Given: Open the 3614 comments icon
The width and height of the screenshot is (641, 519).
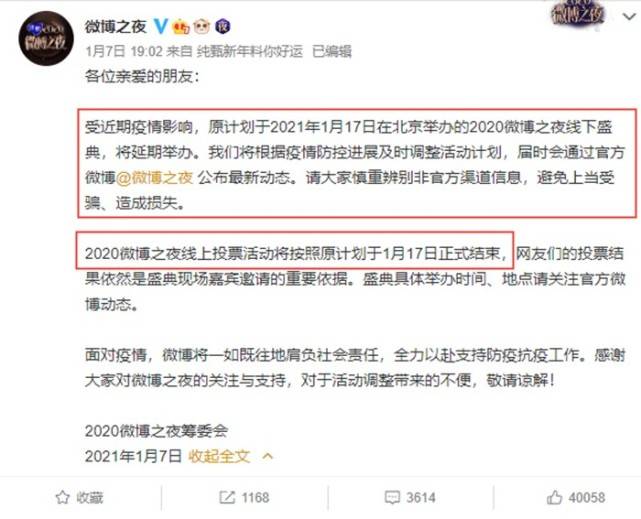Looking at the screenshot, I should (x=392, y=497).
